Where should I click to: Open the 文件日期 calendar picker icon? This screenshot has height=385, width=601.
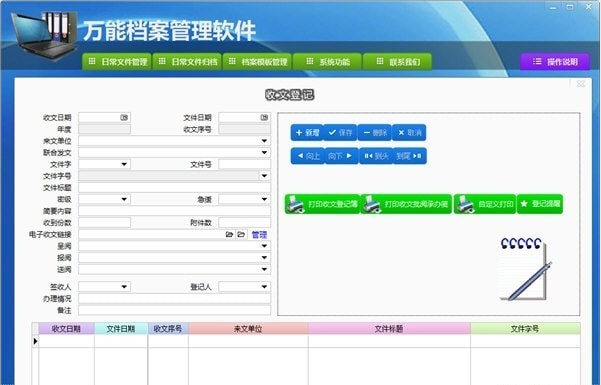(x=264, y=117)
